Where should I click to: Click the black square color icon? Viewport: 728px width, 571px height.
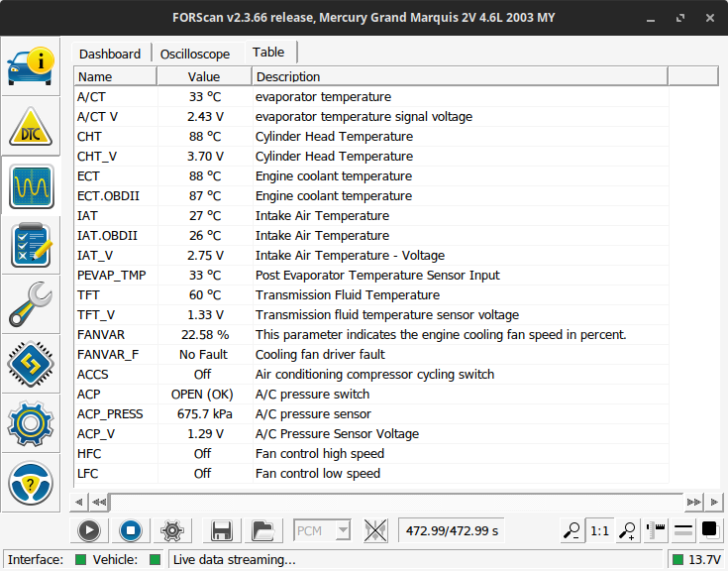(710, 530)
